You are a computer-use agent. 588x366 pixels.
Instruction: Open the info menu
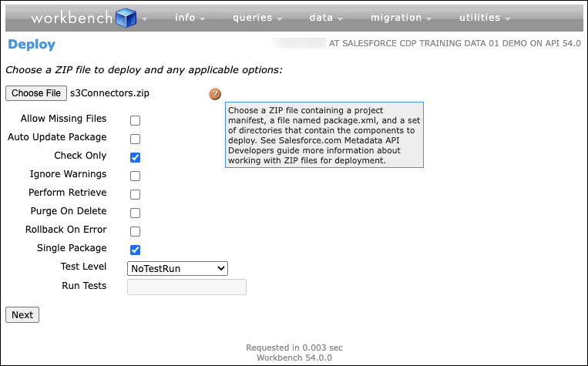click(190, 18)
